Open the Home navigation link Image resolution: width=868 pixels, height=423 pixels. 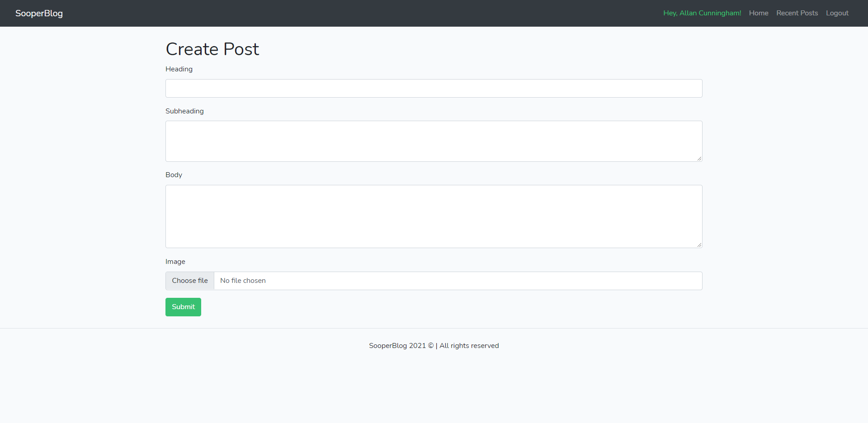click(759, 13)
